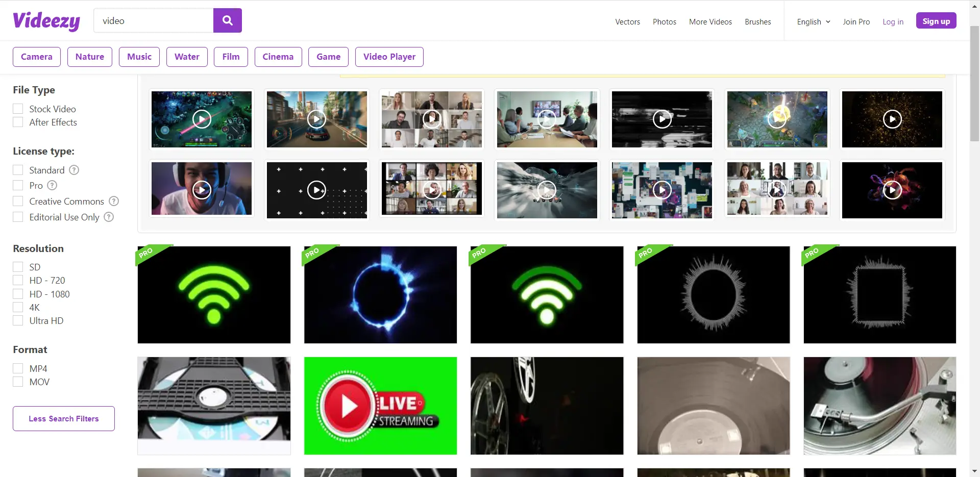Click the Sign up button
Viewport: 980px width, 477px height.
(x=936, y=20)
